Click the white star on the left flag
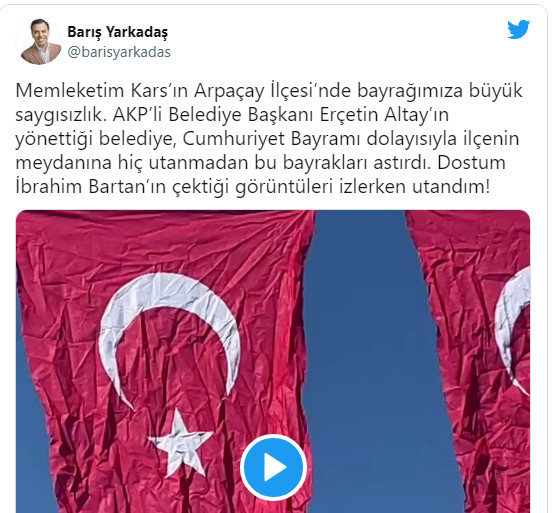The image size is (552, 513). (181, 443)
